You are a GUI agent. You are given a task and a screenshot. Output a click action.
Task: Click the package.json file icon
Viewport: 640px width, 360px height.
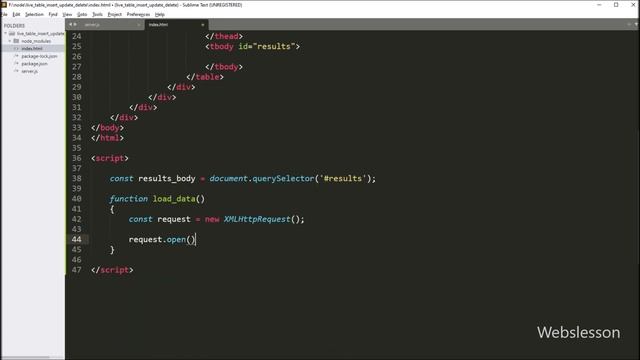[16, 64]
